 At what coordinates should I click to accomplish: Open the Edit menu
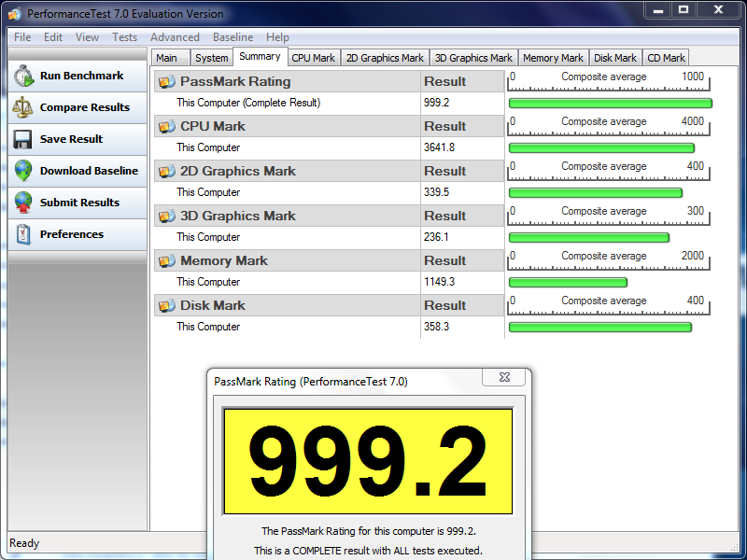pos(53,37)
